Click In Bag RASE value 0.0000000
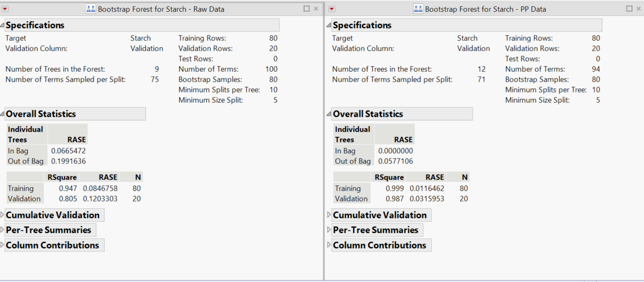644x282 pixels. tap(396, 151)
